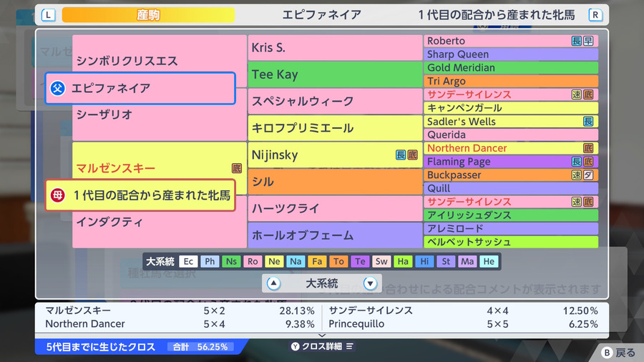Click the 早 badge on Roberto
Screen dimensions: 644x362
click(x=588, y=41)
